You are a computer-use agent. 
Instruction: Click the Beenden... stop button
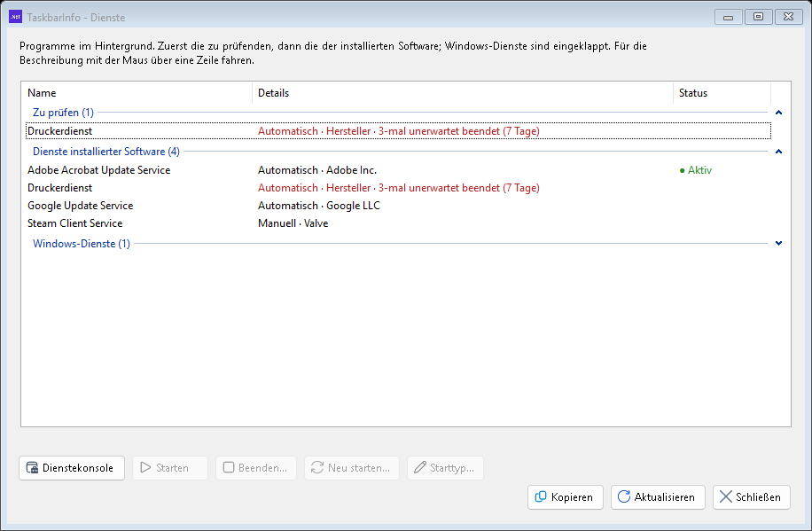click(256, 468)
